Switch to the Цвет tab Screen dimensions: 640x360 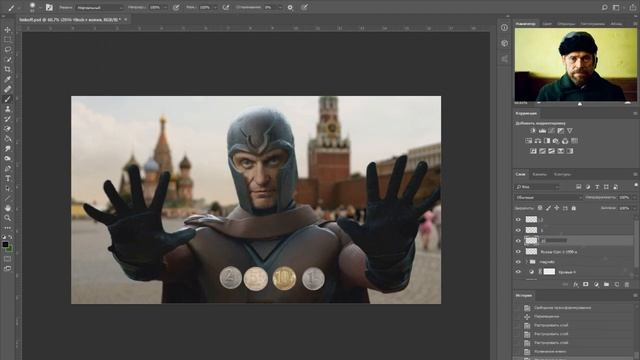(x=547, y=24)
